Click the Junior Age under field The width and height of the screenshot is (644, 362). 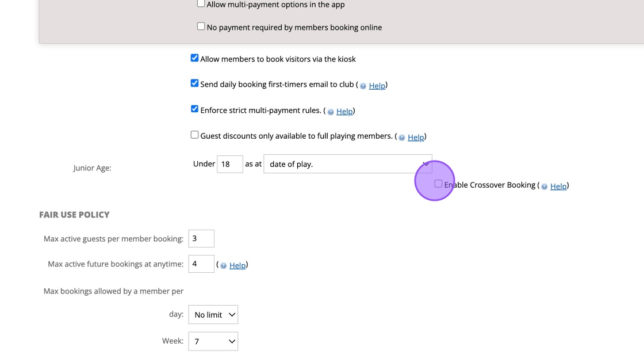(229, 164)
